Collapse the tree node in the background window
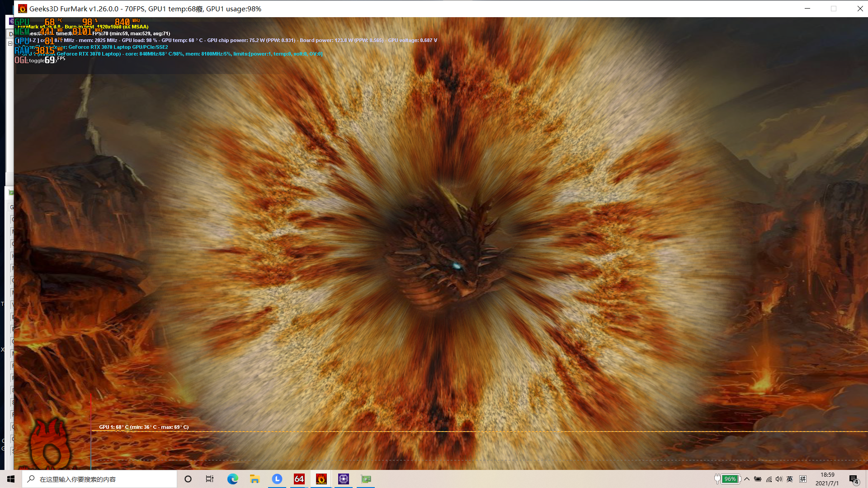This screenshot has height=488, width=868. pyautogui.click(x=10, y=43)
